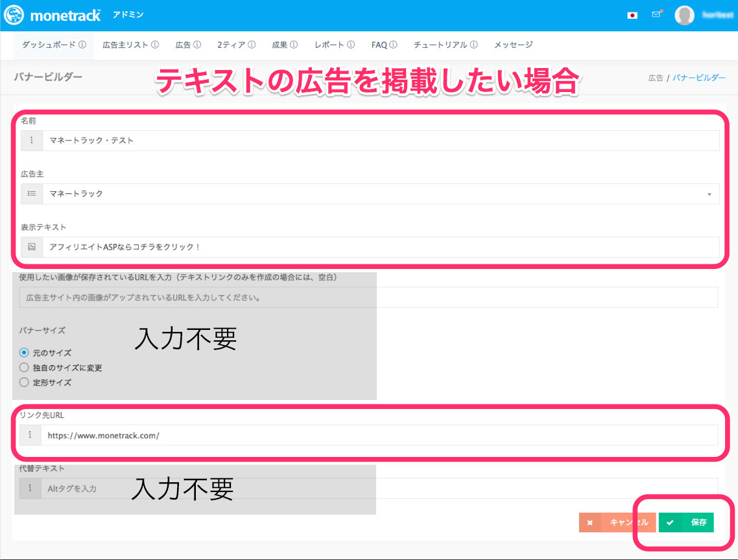738x560 pixels.
Task: Click the username beside the avatar
Action: coord(718,15)
